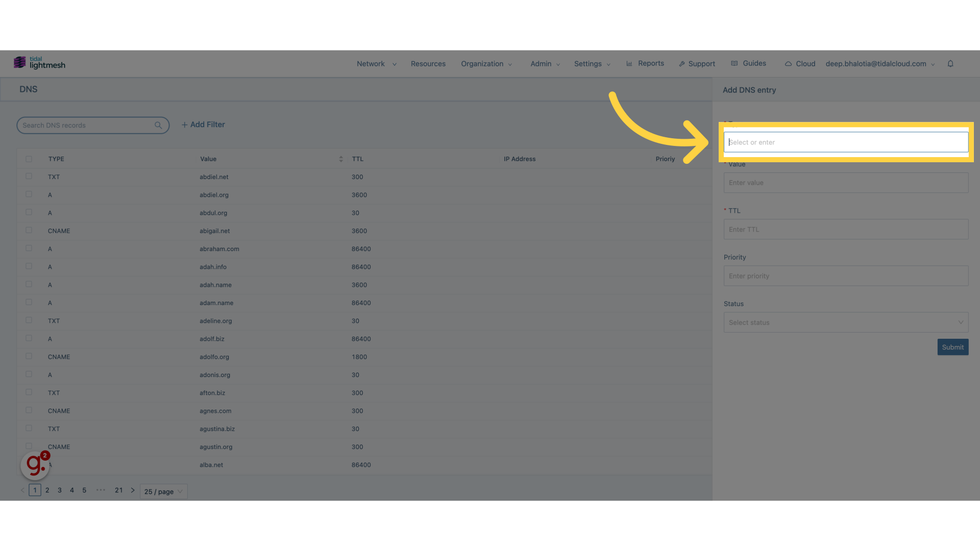Check the abigail.net row checkbox

pyautogui.click(x=29, y=231)
